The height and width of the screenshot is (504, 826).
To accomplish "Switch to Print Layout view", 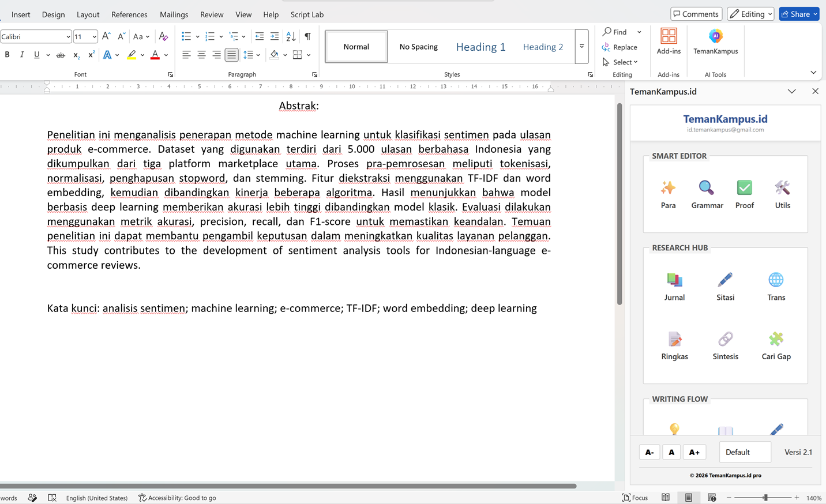I will click(x=689, y=498).
